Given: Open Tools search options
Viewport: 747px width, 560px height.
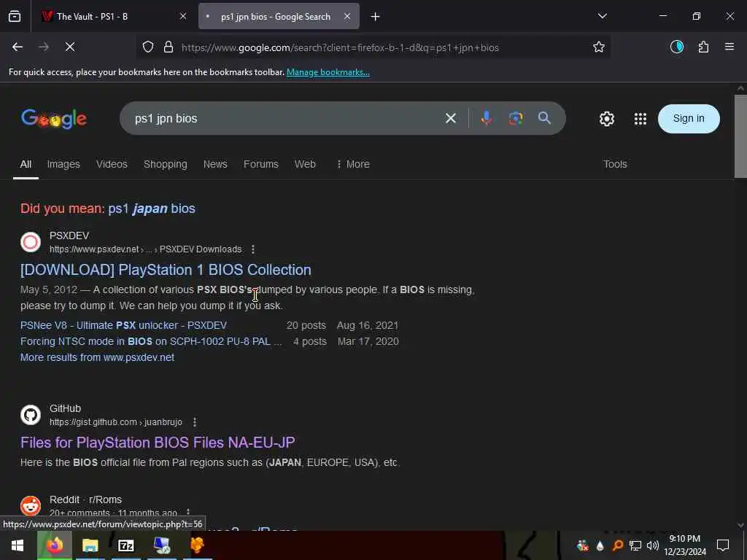Looking at the screenshot, I should tap(615, 164).
